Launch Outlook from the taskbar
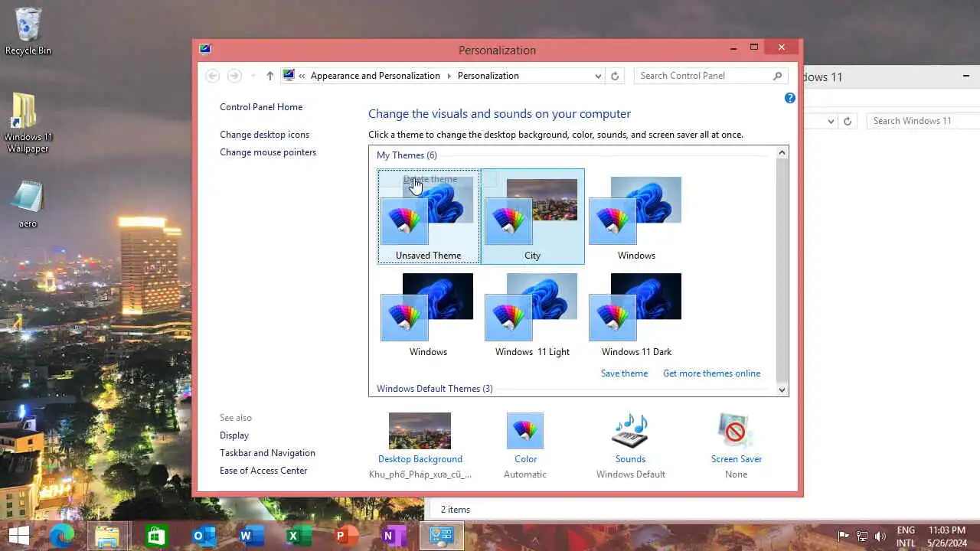Image resolution: width=980 pixels, height=551 pixels. click(x=204, y=536)
